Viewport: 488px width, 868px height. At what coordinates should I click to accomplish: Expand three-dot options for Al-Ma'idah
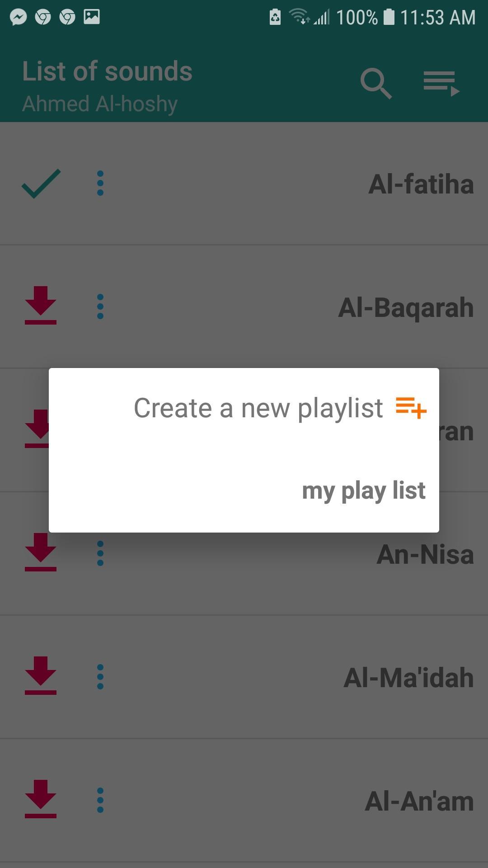100,677
